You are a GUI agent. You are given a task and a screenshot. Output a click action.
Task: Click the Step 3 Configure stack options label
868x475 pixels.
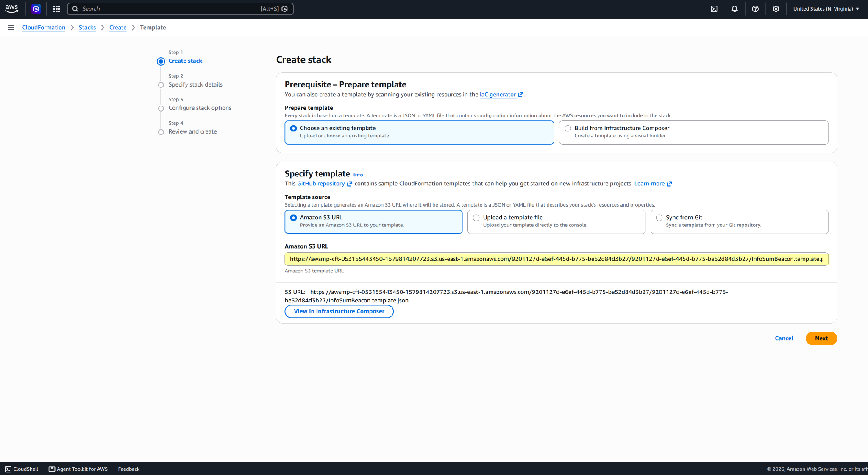click(200, 108)
